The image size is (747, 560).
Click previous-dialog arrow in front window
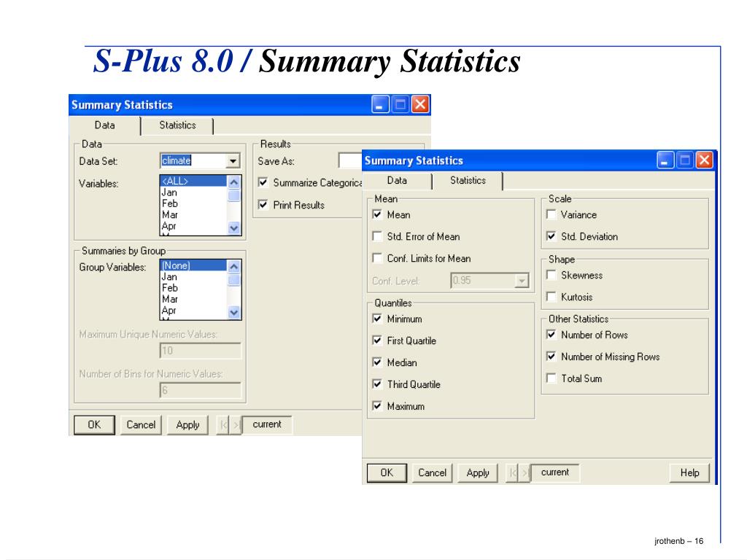(x=512, y=472)
